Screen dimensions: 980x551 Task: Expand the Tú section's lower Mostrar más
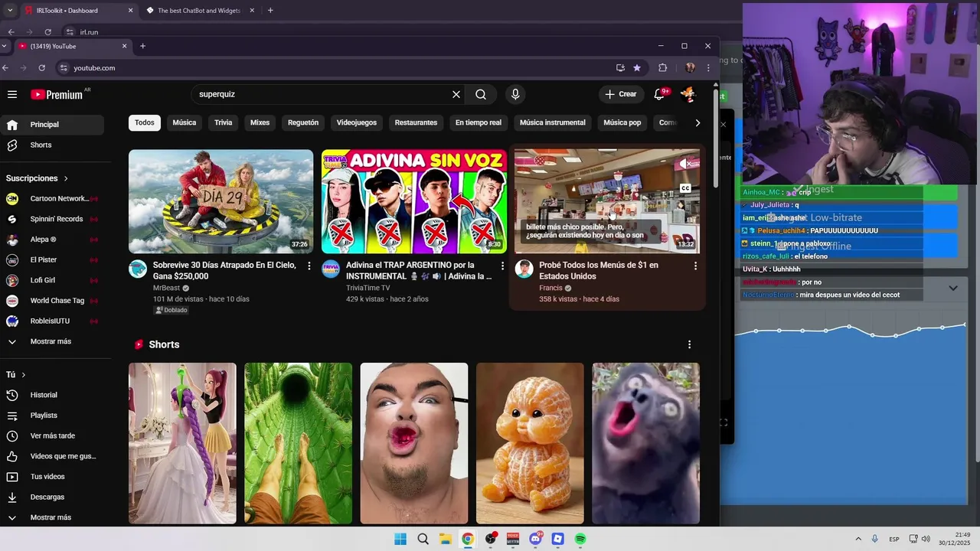[51, 517]
